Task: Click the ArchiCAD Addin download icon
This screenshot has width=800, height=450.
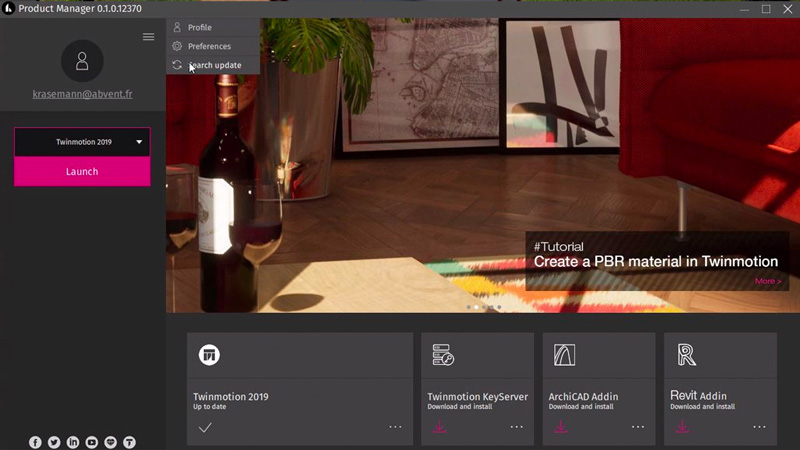Action: point(561,427)
